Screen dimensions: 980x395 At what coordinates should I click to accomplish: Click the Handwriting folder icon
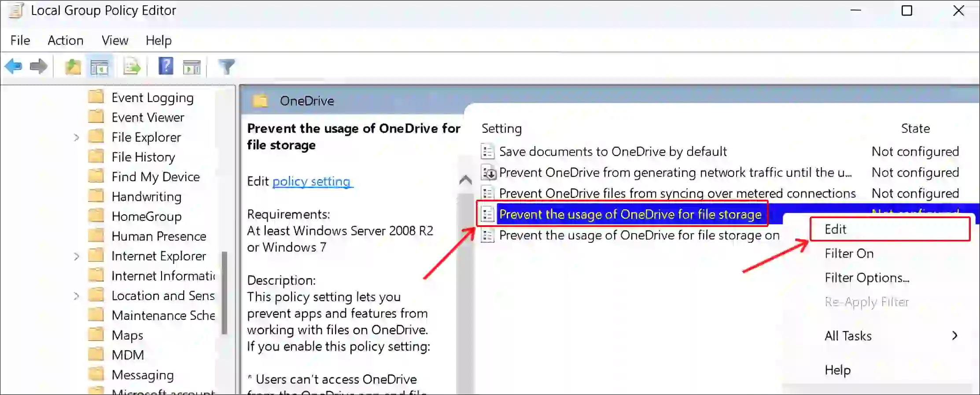pos(96,196)
